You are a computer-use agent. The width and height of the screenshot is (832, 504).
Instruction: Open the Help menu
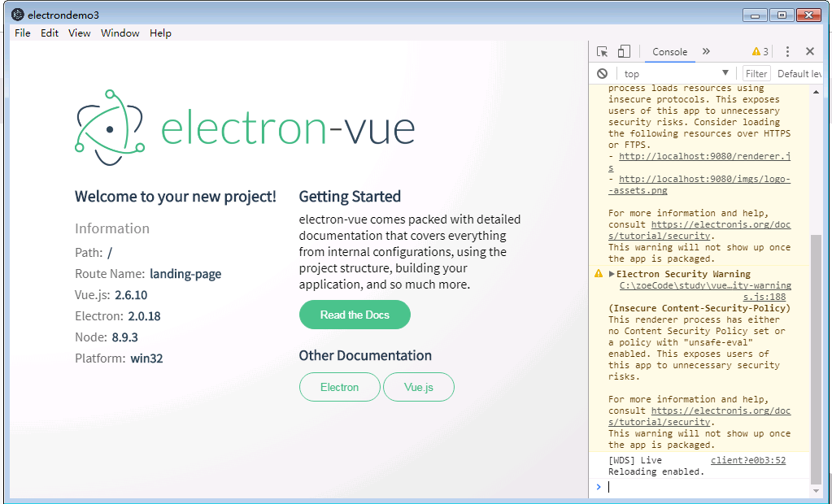pos(160,33)
